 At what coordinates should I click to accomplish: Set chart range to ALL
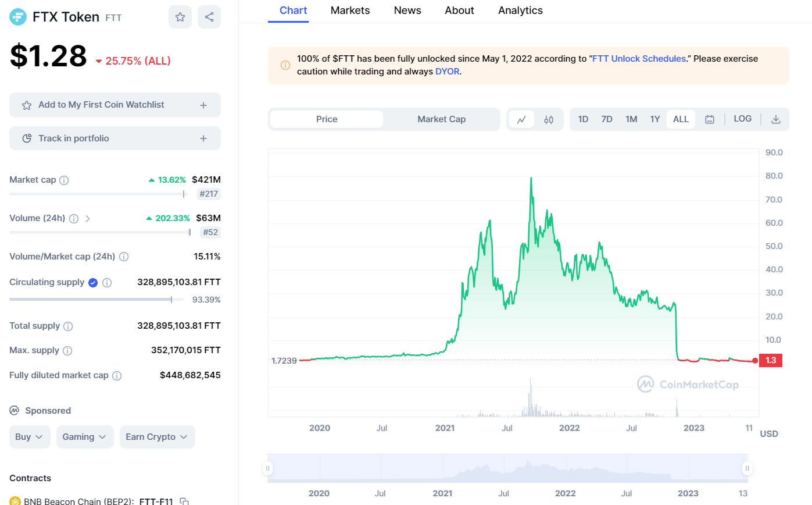[681, 119]
